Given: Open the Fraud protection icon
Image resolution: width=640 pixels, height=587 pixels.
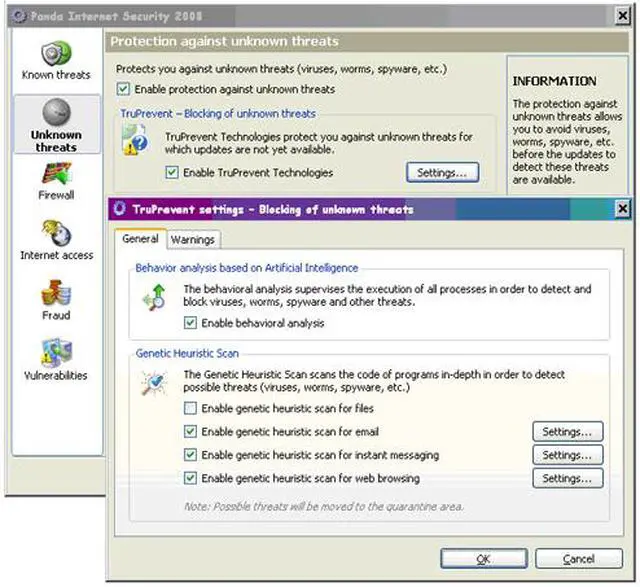Looking at the screenshot, I should pyautogui.click(x=56, y=293).
